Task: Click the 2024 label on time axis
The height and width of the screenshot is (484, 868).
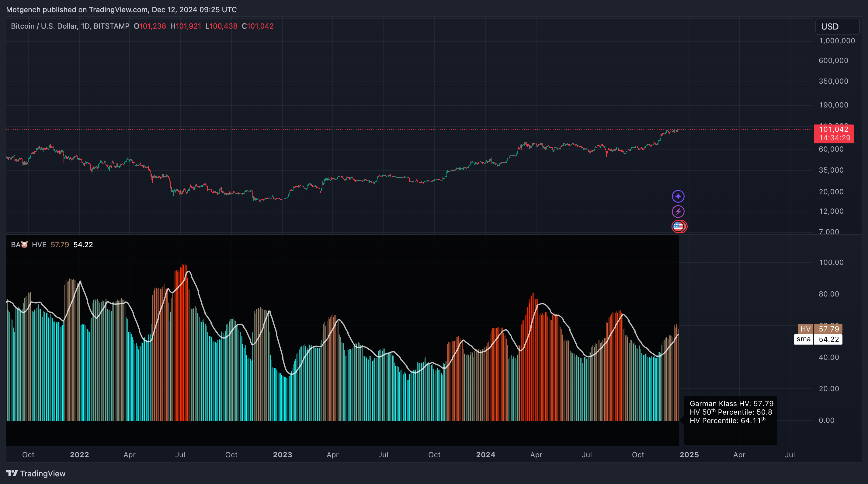Action: (486, 455)
